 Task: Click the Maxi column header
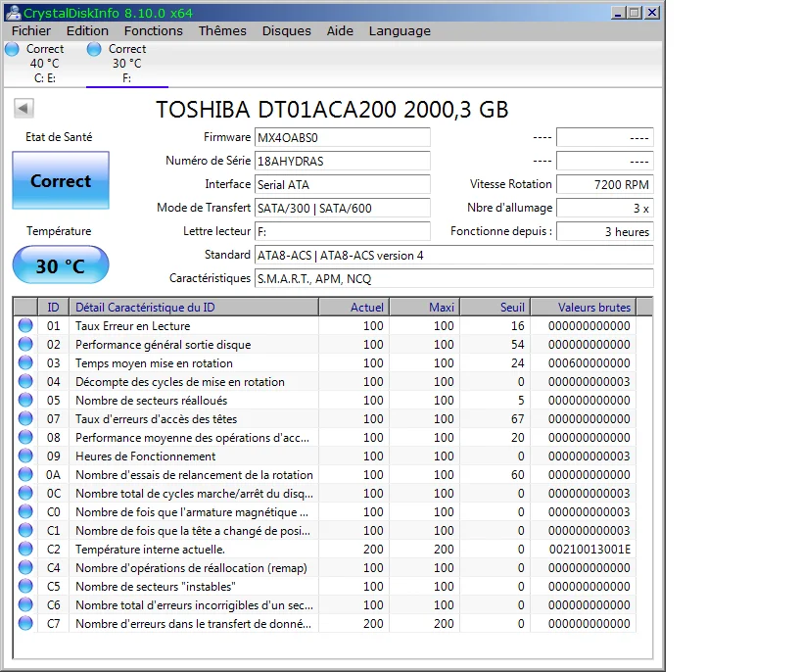(x=425, y=307)
